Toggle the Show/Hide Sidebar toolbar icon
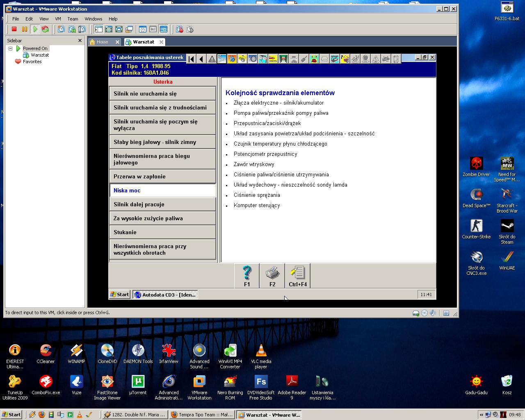Screen dimensions: 525x420 98,29
